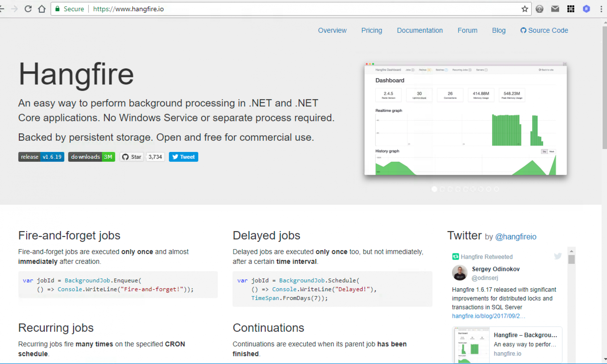607x364 pixels.
Task: Click the Twitter widget scroll-up arrow
Action: pos(571,251)
